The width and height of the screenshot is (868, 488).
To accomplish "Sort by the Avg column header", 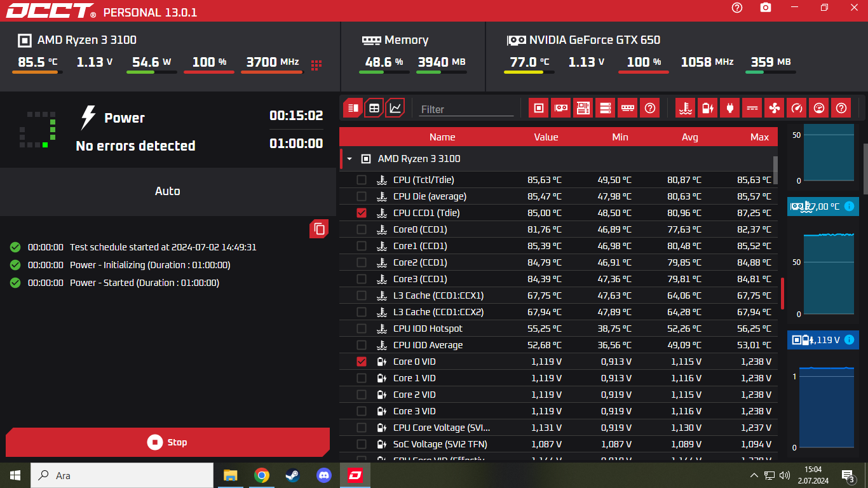I will [690, 137].
